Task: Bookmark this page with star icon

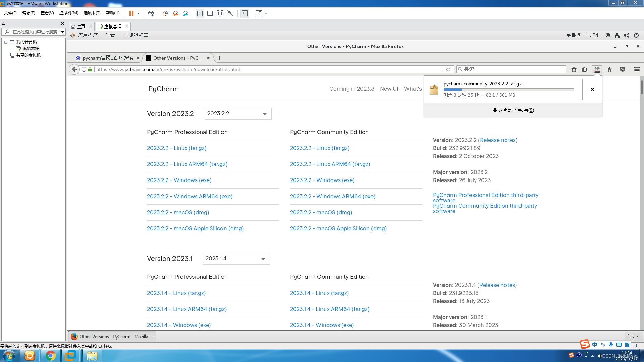Action: tap(574, 69)
